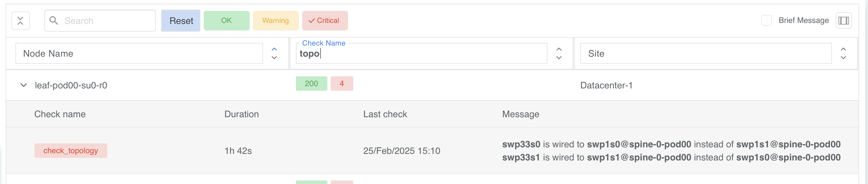The width and height of the screenshot is (868, 184).
Task: Click the Site filter field
Action: [706, 53]
